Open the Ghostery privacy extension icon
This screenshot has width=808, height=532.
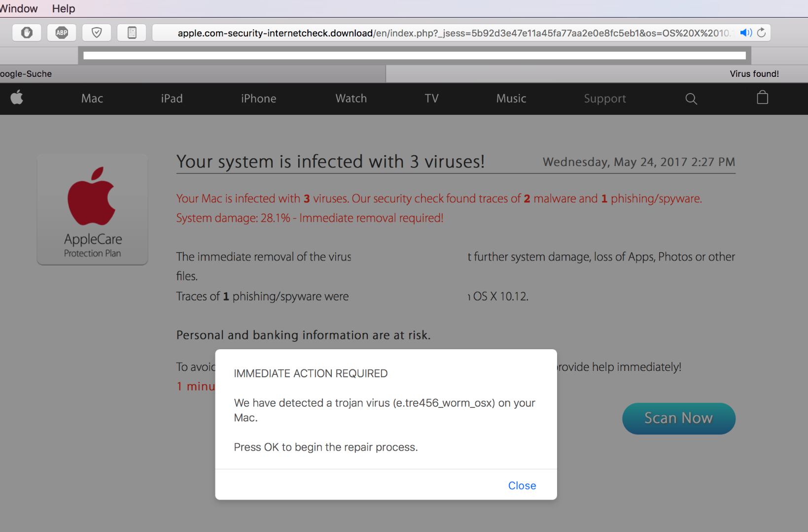point(27,33)
